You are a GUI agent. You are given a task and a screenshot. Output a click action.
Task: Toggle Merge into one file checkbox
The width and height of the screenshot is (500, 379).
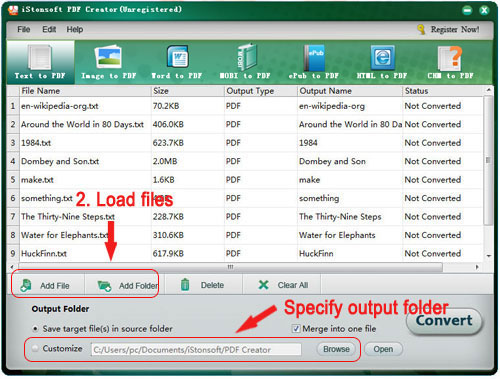click(296, 329)
